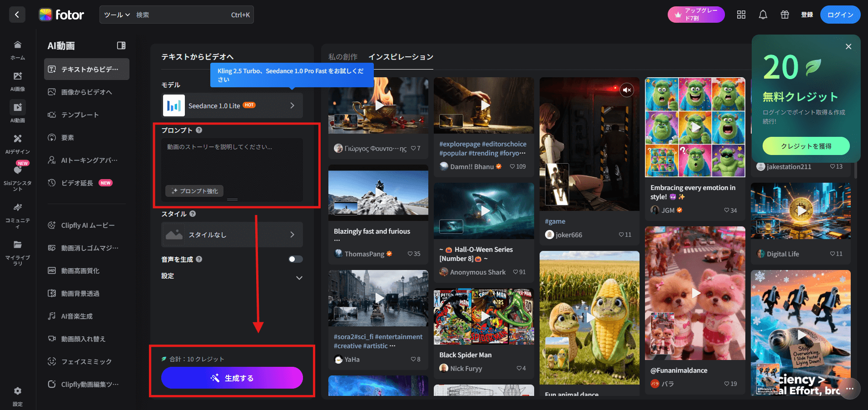Click the notification bell icon
Screen dimensions: 868x410
[763, 15]
